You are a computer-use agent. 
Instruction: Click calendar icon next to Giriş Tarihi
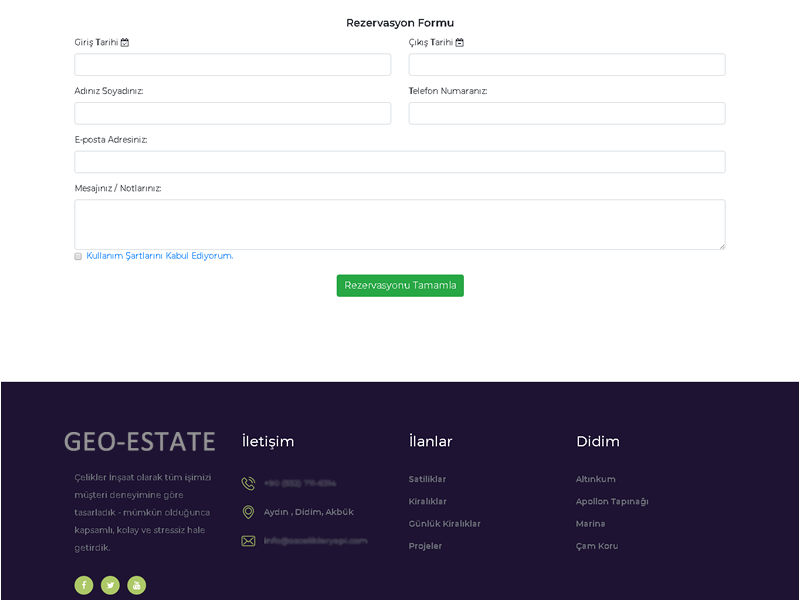[125, 43]
